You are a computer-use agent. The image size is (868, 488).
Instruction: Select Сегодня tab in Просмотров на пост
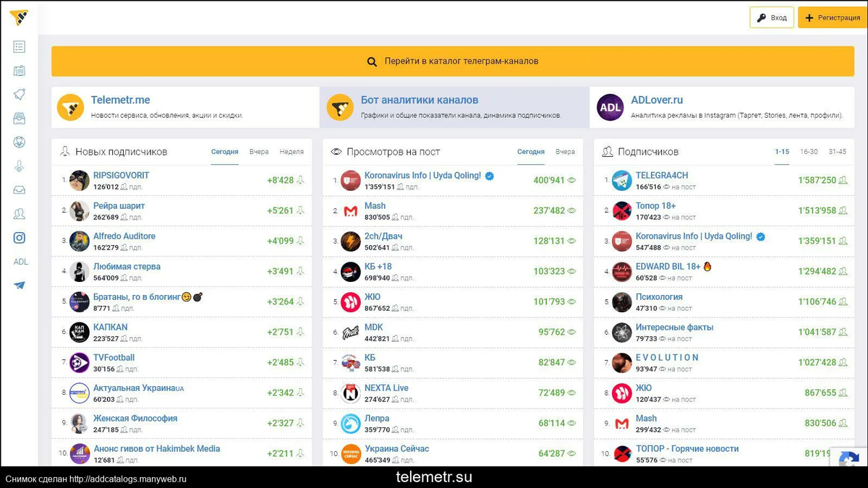531,152
